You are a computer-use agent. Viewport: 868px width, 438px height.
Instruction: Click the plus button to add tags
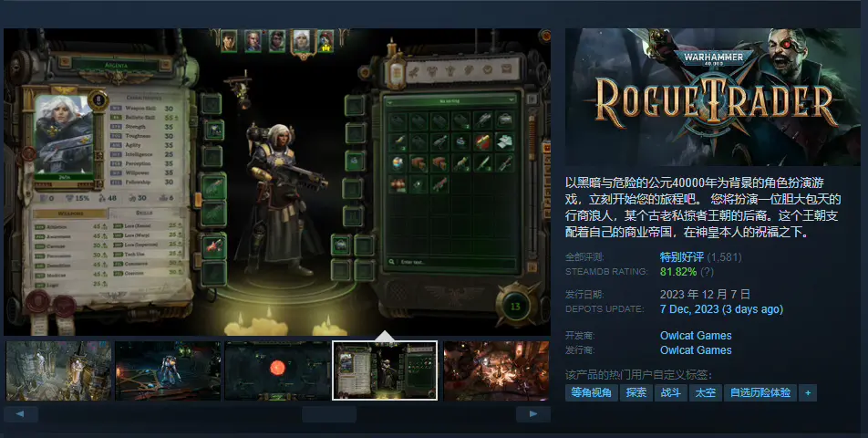(807, 392)
